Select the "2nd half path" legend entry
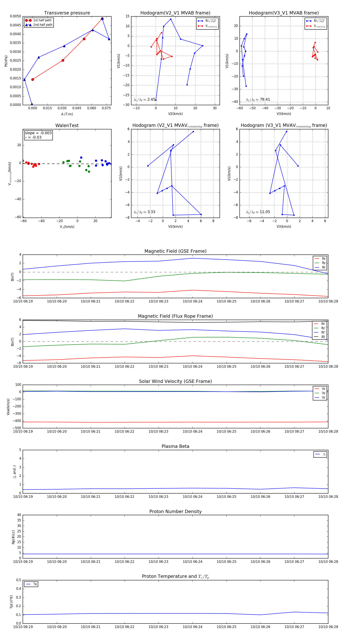This screenshot has width=351, height=644. [x=39, y=25]
